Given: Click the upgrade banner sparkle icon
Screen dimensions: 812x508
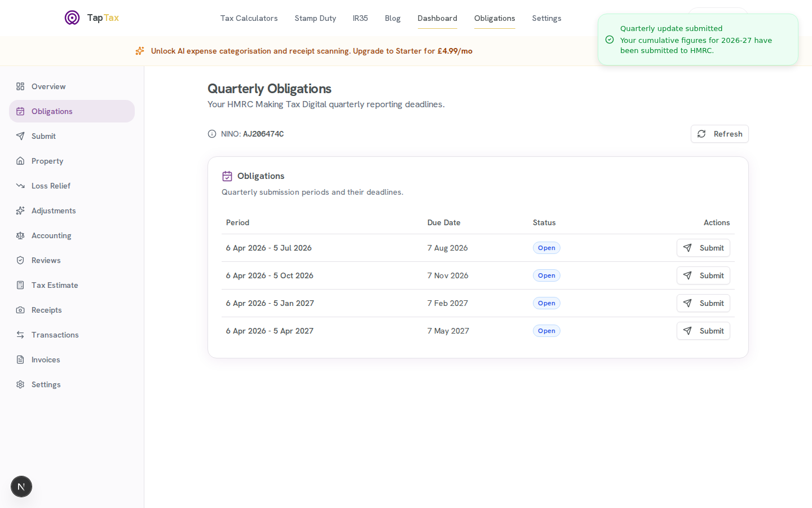Looking at the screenshot, I should [x=140, y=51].
